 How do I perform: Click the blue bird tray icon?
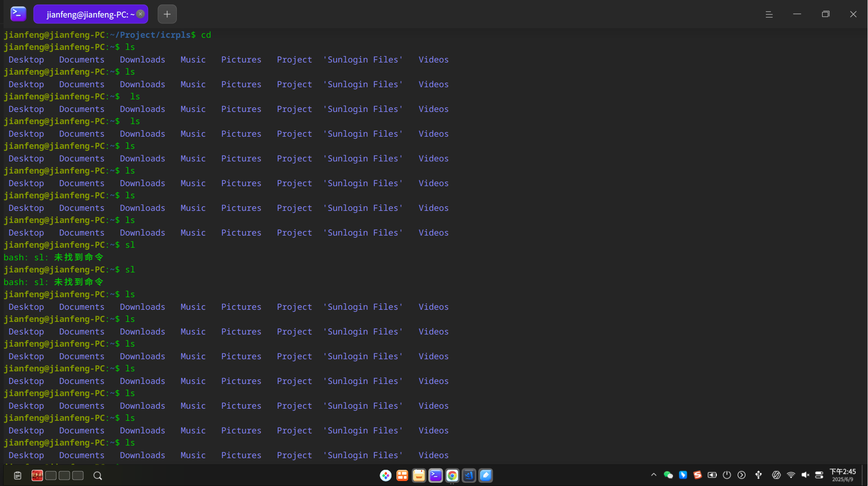click(683, 475)
